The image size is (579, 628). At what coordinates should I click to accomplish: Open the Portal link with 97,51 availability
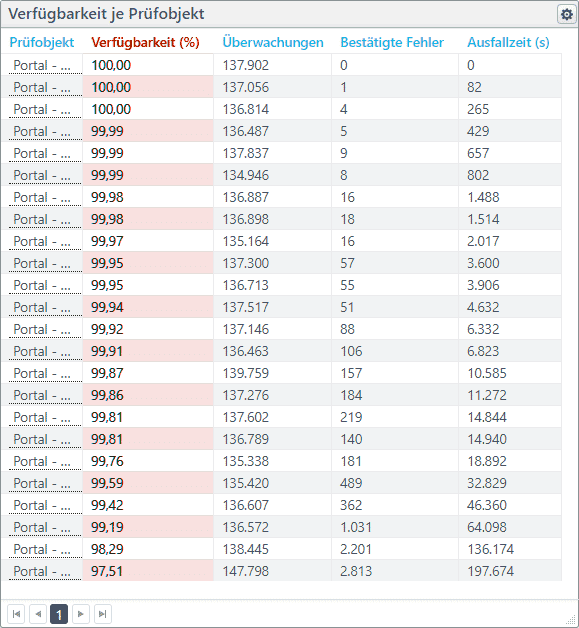tap(42, 571)
